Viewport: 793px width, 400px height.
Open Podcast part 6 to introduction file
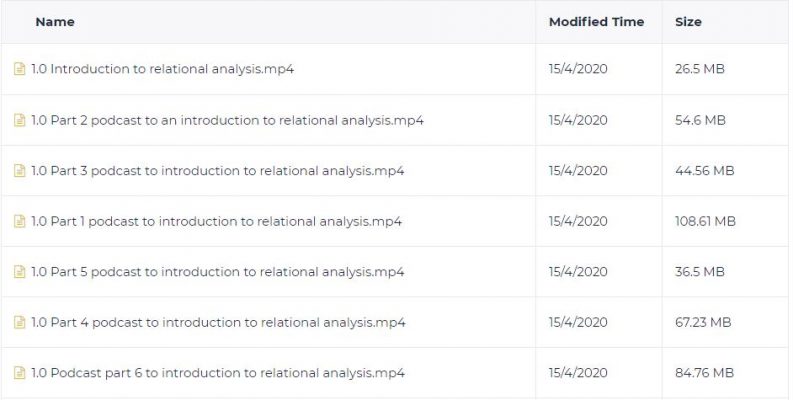click(218, 373)
